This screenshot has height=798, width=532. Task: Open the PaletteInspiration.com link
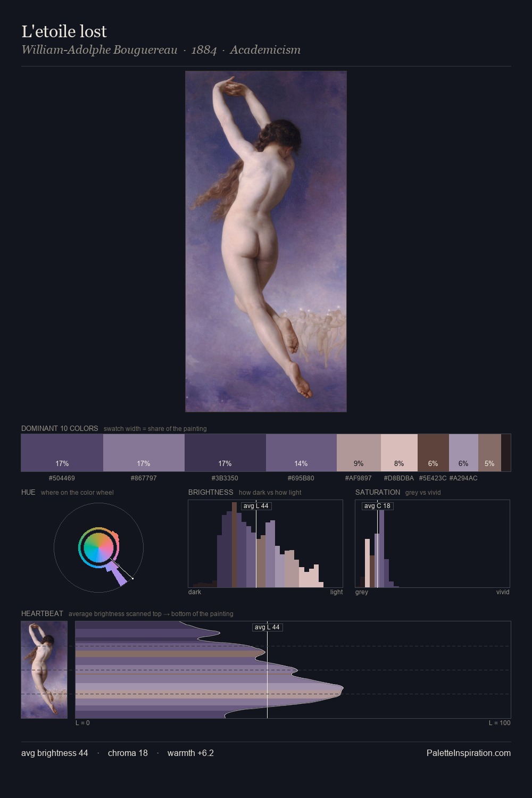469,753
